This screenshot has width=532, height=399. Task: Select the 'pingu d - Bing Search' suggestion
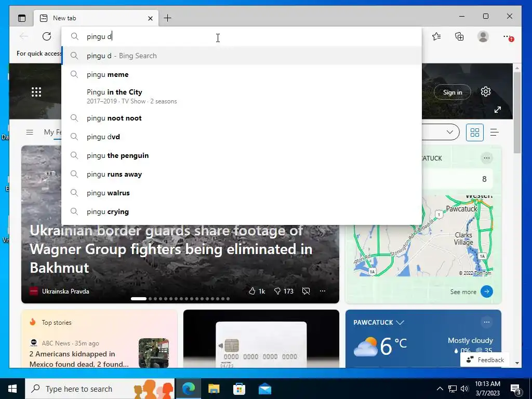click(x=242, y=56)
